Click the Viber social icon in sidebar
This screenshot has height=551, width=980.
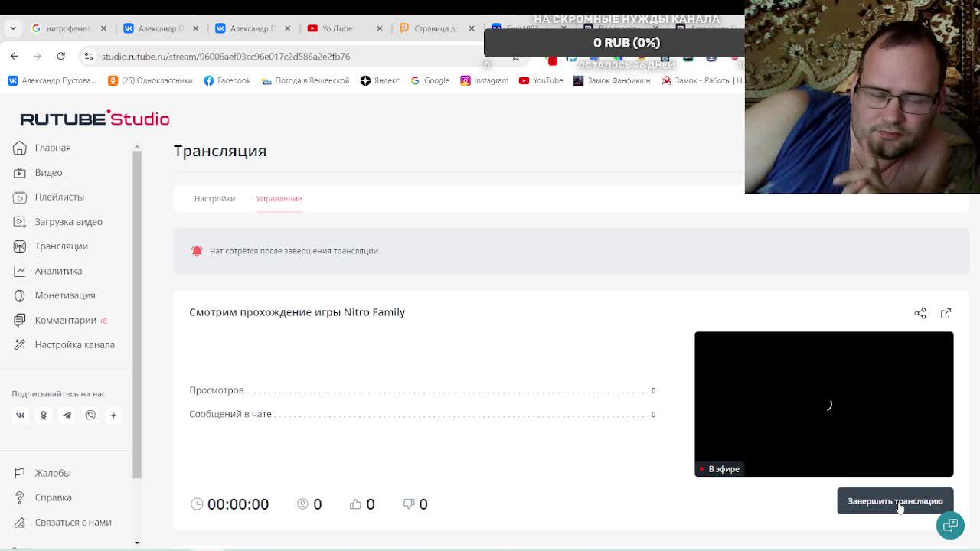(x=90, y=415)
